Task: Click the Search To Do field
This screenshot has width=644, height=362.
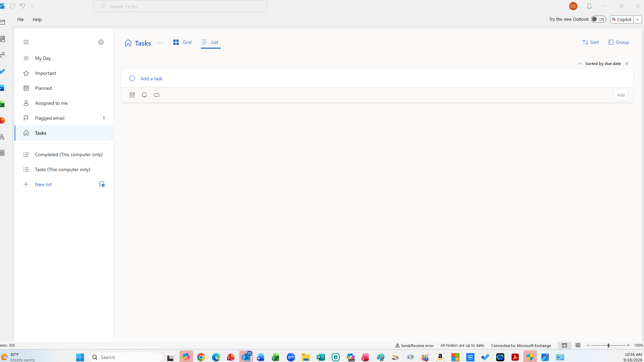Action: click(x=180, y=6)
